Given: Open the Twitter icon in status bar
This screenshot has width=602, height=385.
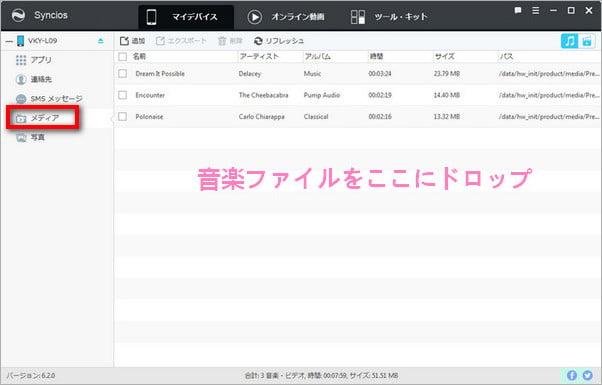Looking at the screenshot, I should [587, 375].
